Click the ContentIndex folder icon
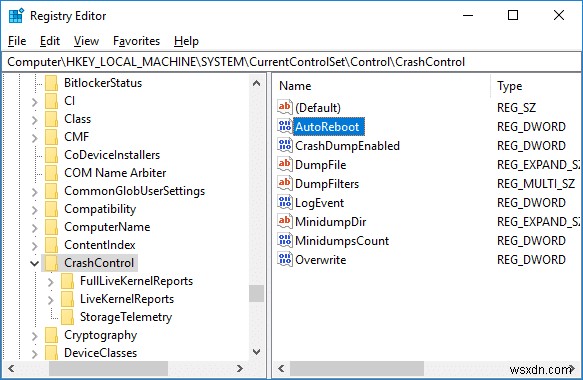This screenshot has height=380, width=583. (51, 245)
